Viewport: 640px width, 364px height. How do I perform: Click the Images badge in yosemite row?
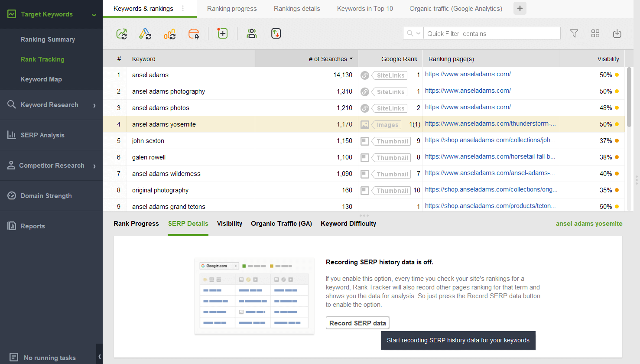(x=387, y=125)
